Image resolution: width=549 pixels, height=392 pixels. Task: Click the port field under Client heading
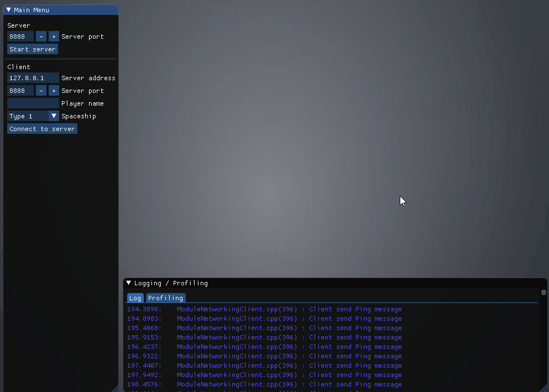click(x=20, y=91)
